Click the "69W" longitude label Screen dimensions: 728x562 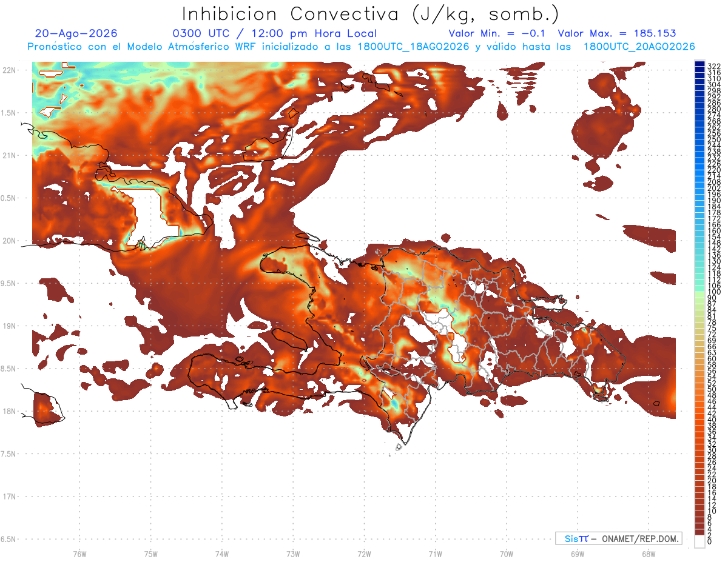(x=577, y=554)
